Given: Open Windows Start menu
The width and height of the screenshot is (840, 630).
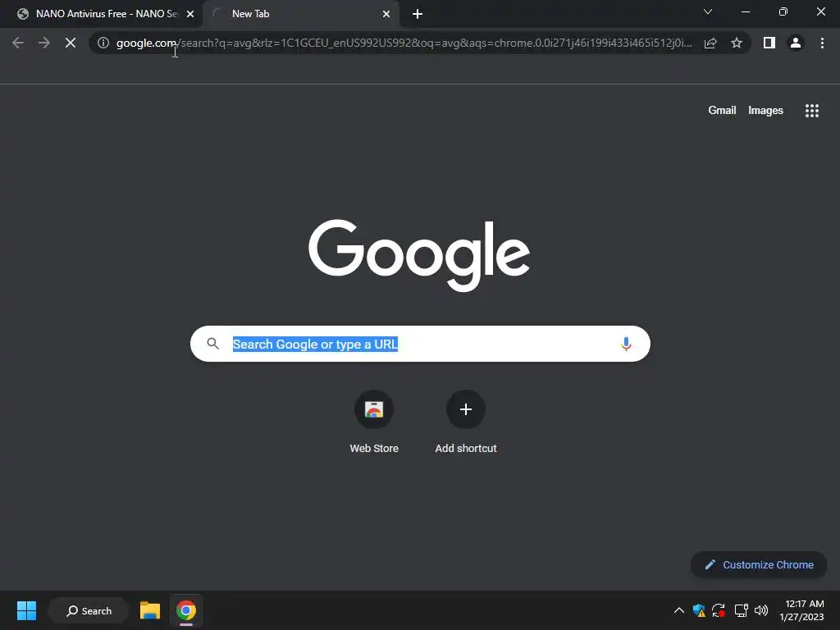Looking at the screenshot, I should pos(26,610).
